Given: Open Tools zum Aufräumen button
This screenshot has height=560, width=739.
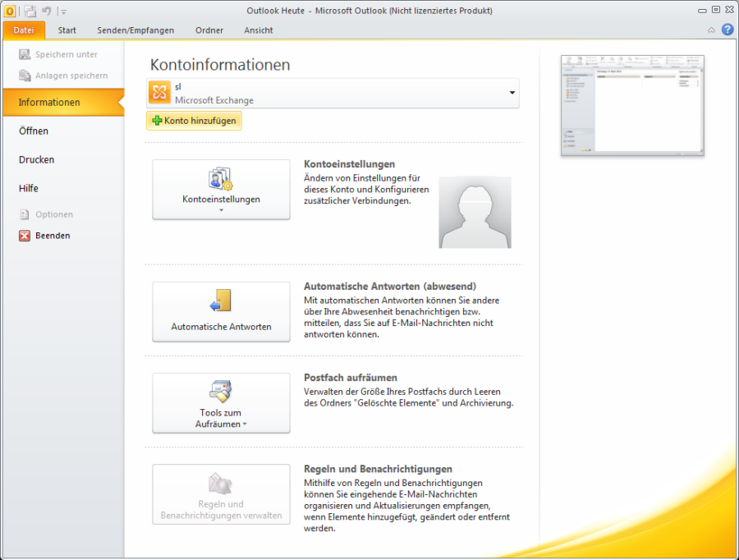Looking at the screenshot, I should 221,403.
